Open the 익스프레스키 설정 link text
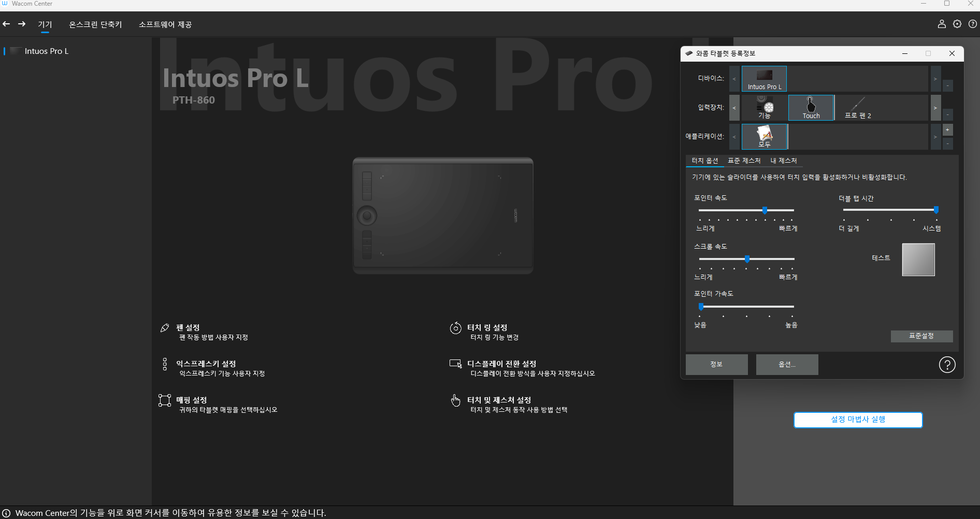 (206, 364)
